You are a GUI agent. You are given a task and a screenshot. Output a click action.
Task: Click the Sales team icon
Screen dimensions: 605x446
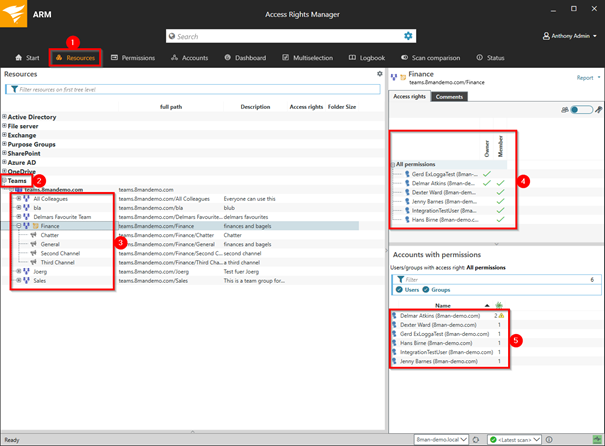click(26, 280)
